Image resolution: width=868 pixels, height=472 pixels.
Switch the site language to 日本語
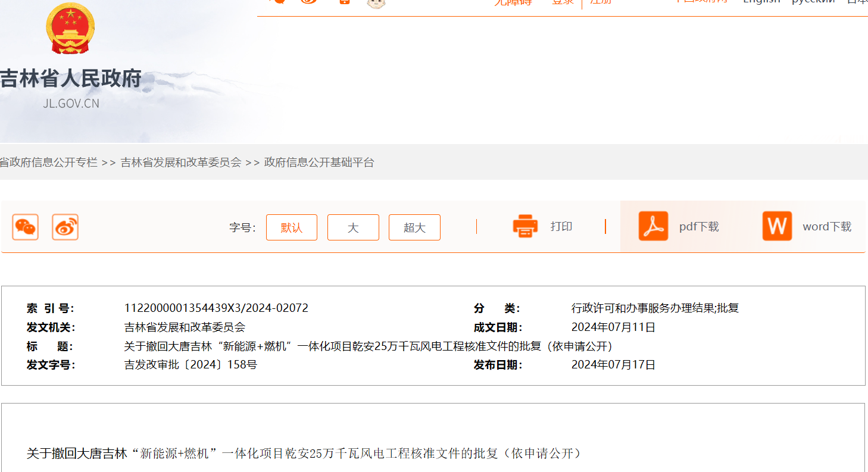tap(855, 2)
